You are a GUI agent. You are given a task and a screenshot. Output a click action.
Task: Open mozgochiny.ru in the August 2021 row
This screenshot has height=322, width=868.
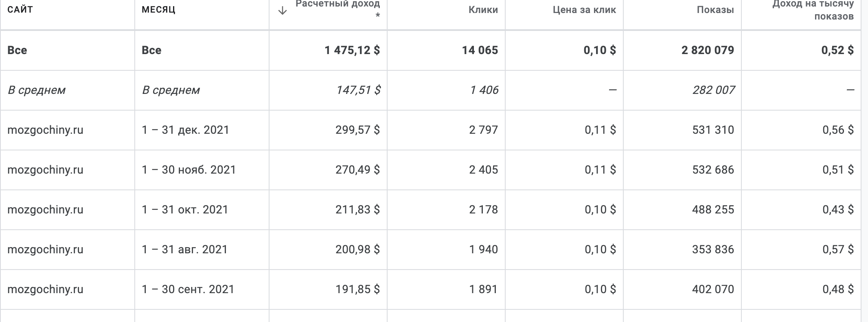45,250
